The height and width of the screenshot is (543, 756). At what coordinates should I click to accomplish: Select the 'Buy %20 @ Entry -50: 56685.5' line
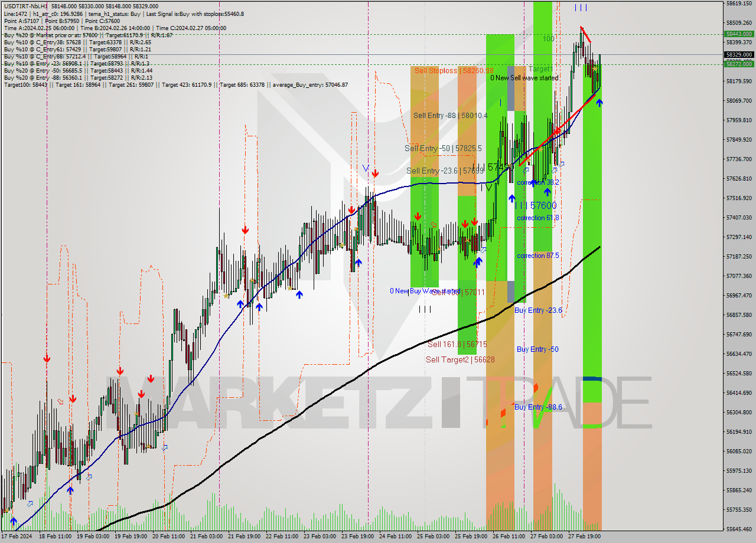78,70
